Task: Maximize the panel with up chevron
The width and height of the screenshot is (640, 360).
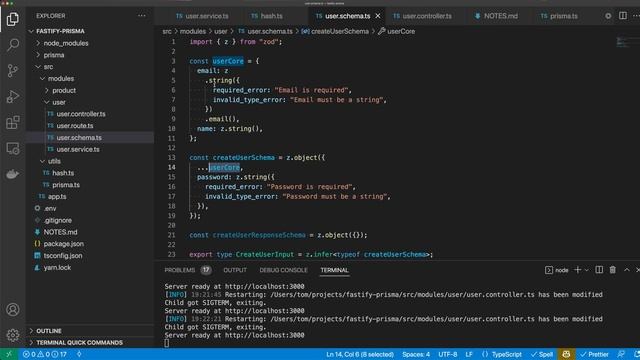Action: pos(627,270)
